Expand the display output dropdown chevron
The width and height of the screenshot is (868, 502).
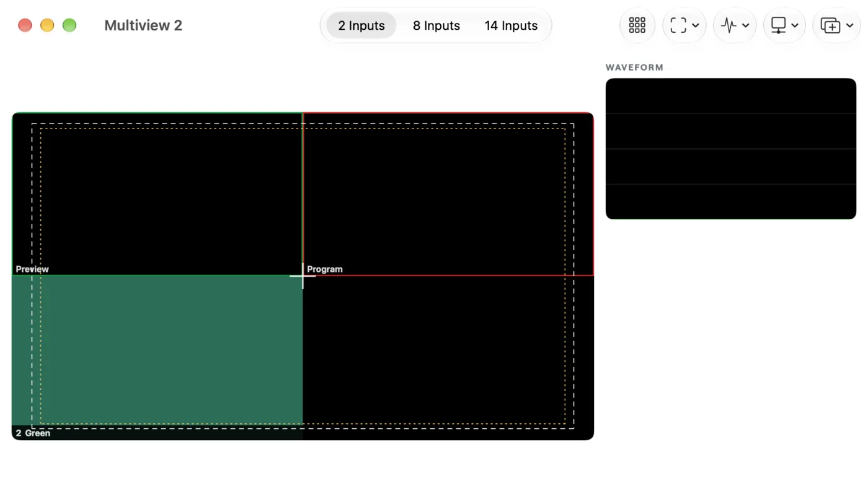tap(795, 25)
